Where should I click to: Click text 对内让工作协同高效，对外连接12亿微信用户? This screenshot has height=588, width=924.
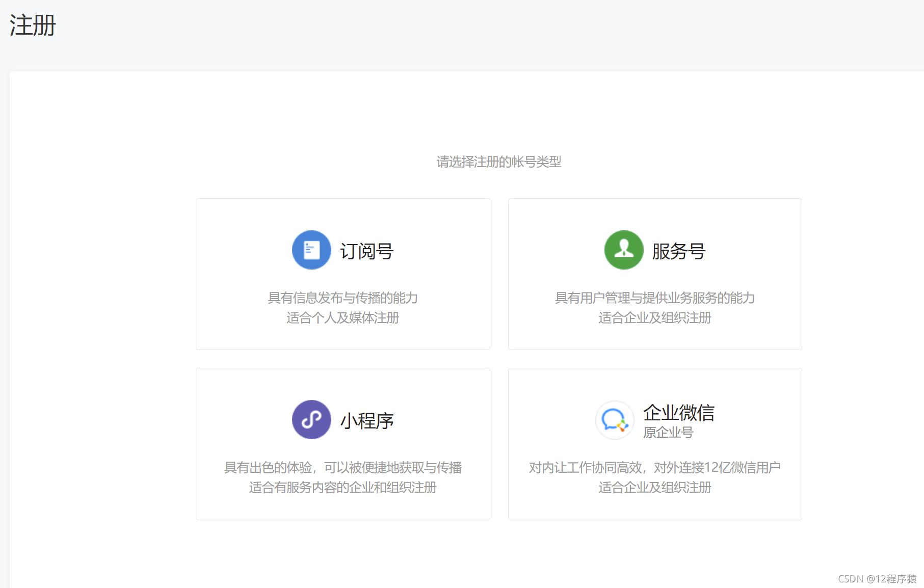655,467
